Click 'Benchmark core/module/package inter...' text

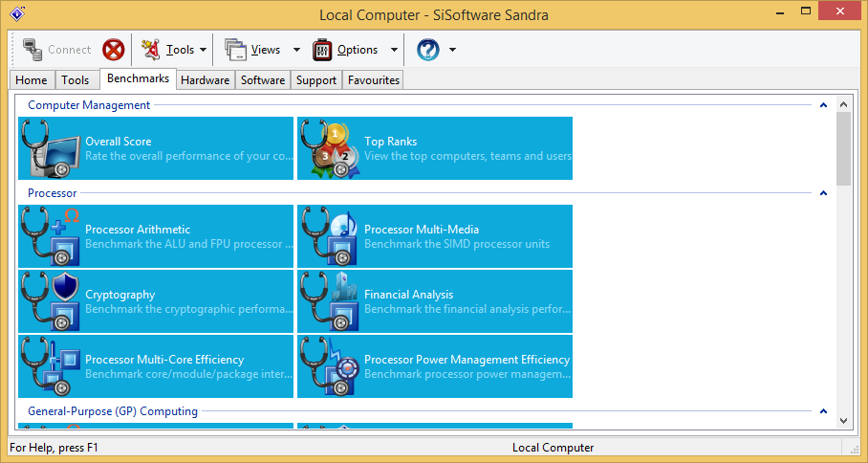click(x=189, y=374)
